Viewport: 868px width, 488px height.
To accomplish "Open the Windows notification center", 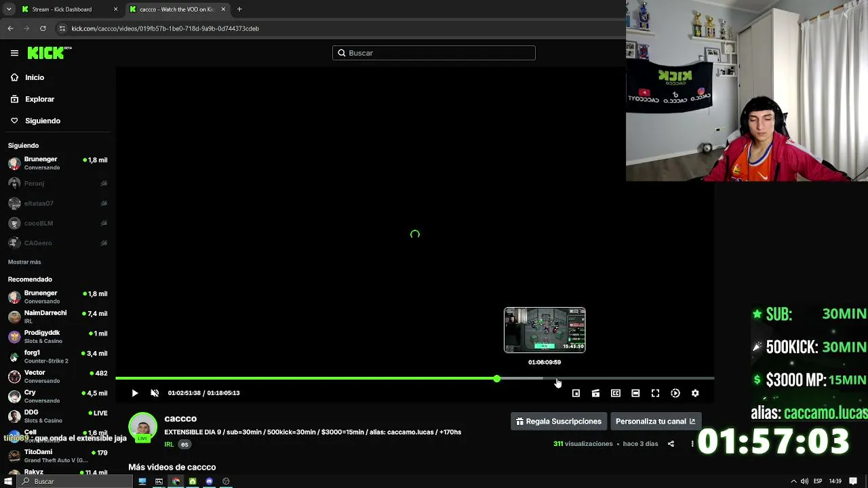I will point(853,481).
